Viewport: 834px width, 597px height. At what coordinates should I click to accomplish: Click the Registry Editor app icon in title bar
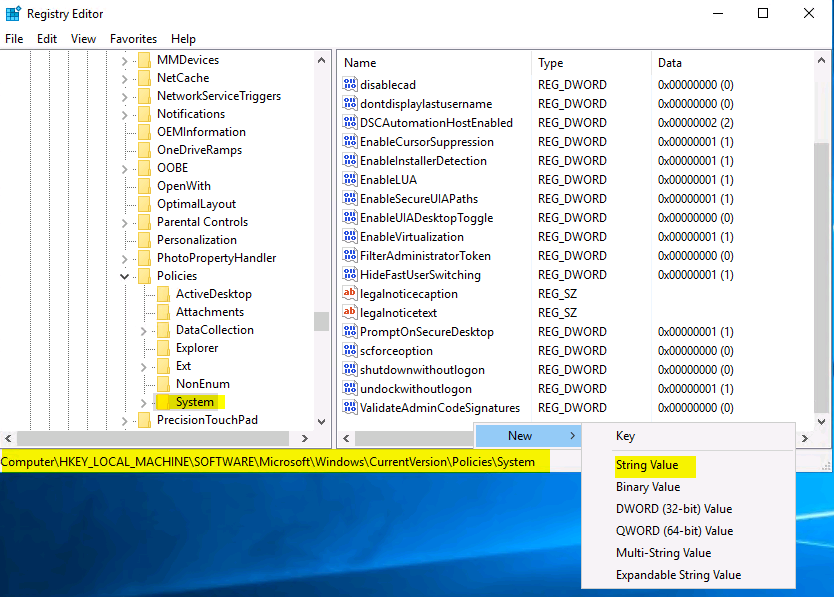coord(12,14)
